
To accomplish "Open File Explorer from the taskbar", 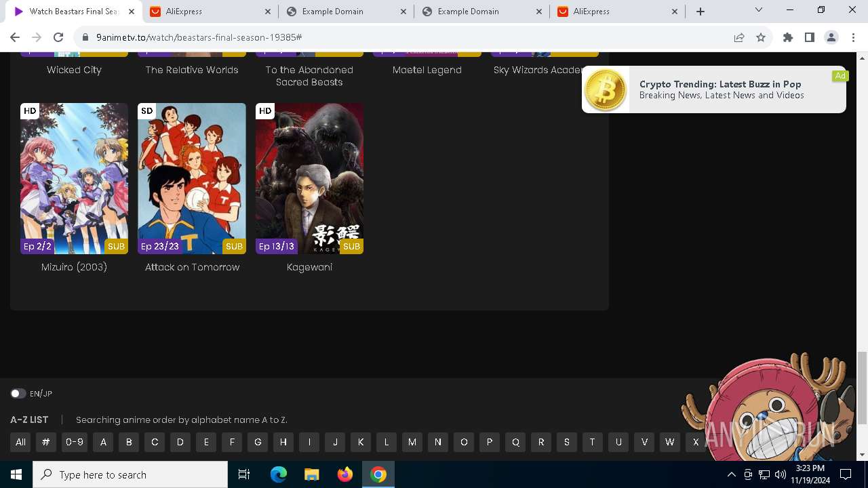I will coord(312,474).
